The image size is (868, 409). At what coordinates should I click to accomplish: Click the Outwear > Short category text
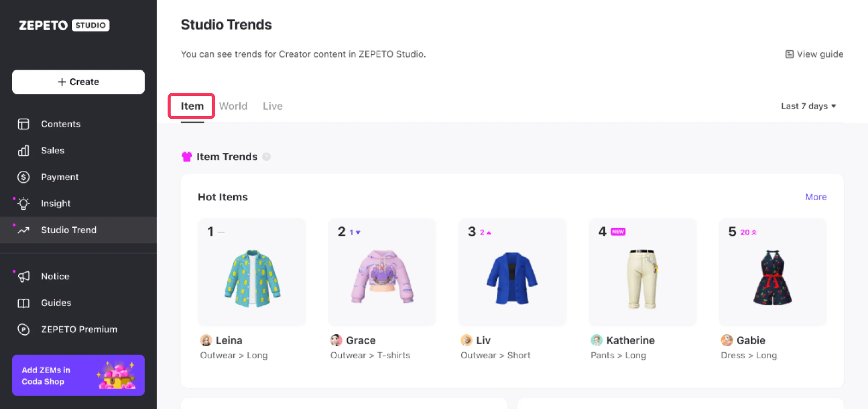[495, 355]
